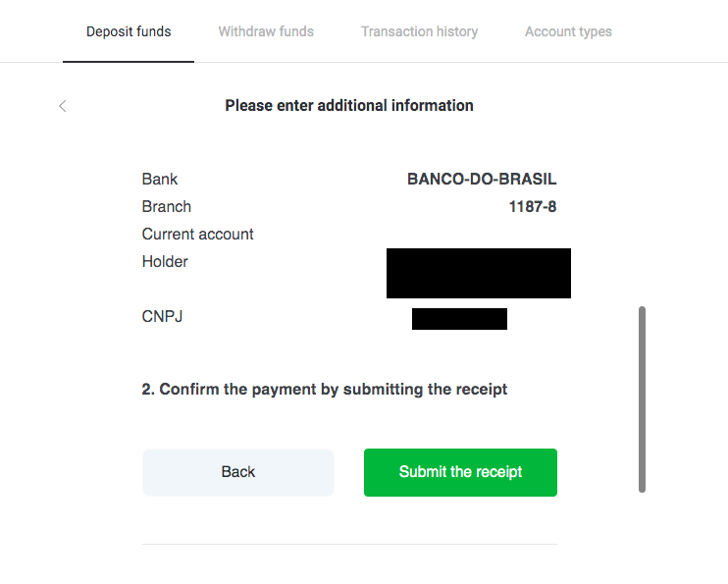Click the 'Please enter additional information' heading
The width and height of the screenshot is (728, 584).
click(349, 106)
